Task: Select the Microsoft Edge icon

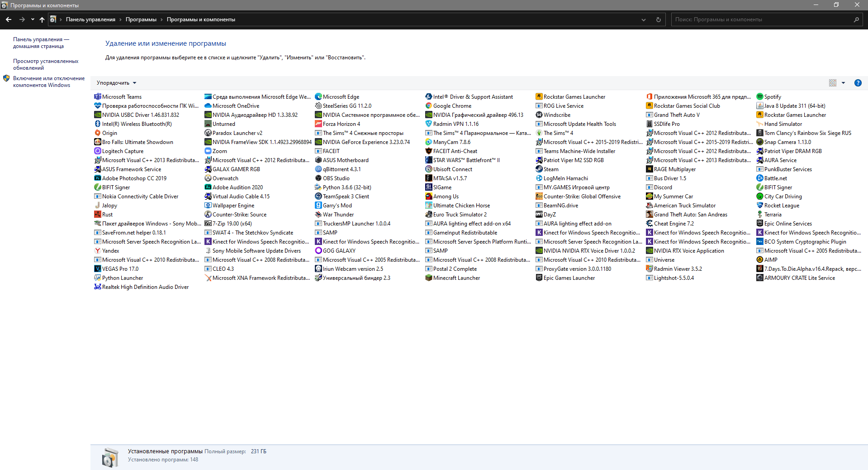Action: (318, 96)
